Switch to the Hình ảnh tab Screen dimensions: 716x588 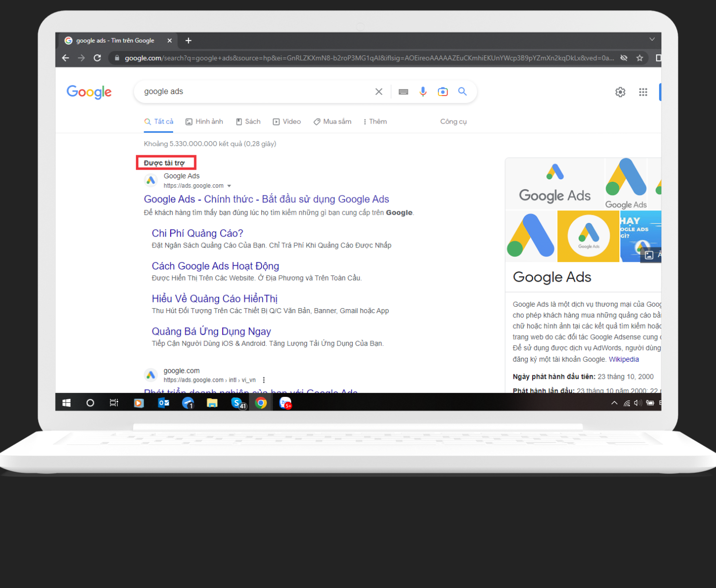coord(204,122)
